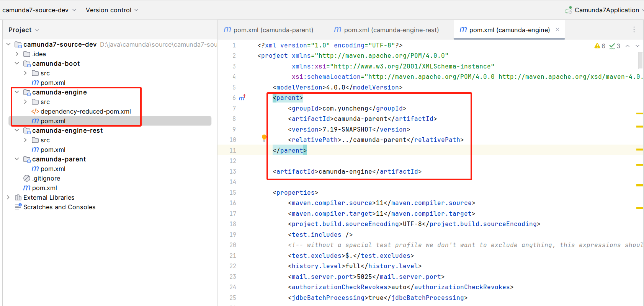Click the opening properties tag

pyautogui.click(x=295, y=193)
